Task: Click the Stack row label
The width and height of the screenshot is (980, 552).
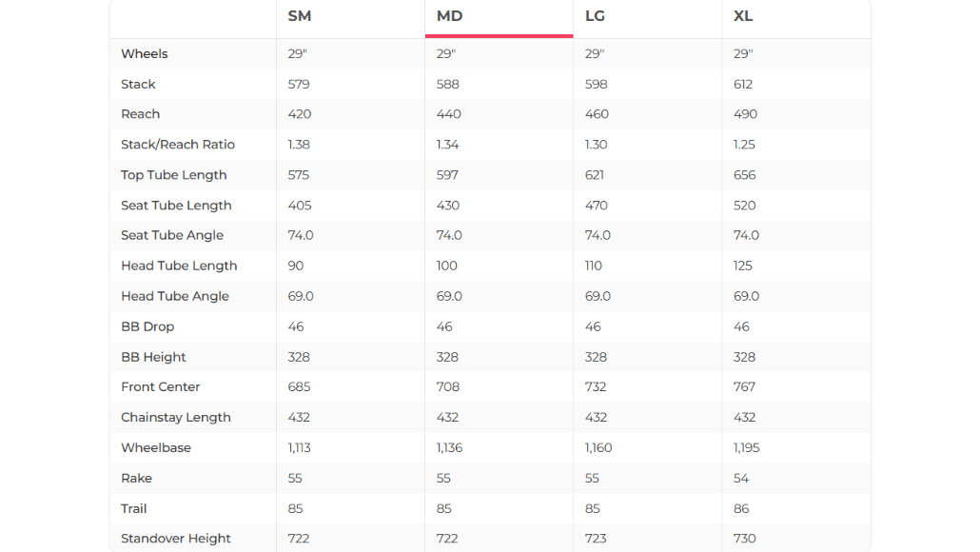Action: click(138, 84)
